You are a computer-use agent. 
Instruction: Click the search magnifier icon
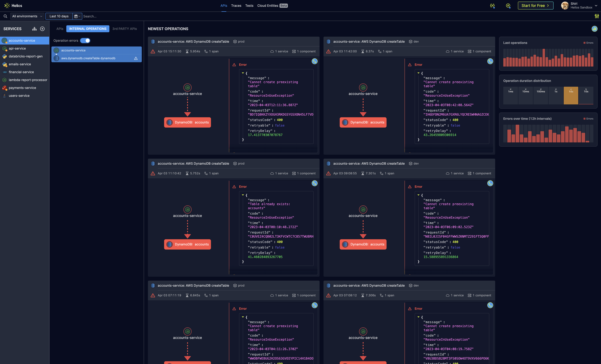click(5, 16)
